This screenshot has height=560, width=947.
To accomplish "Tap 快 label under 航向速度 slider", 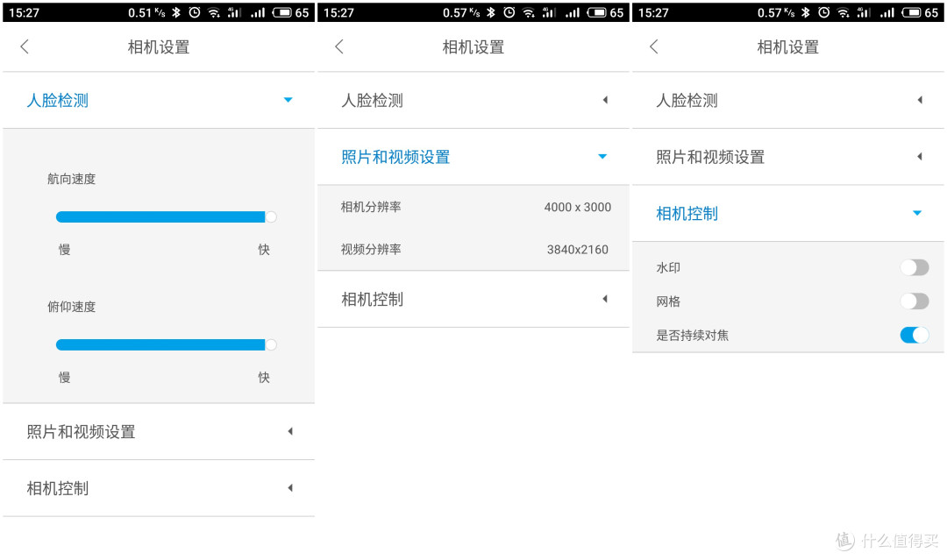I will click(264, 249).
